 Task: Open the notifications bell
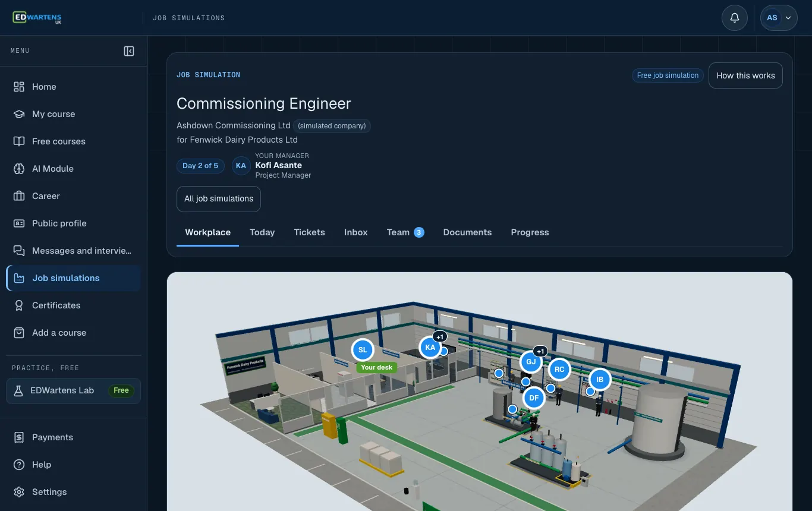pyautogui.click(x=735, y=18)
